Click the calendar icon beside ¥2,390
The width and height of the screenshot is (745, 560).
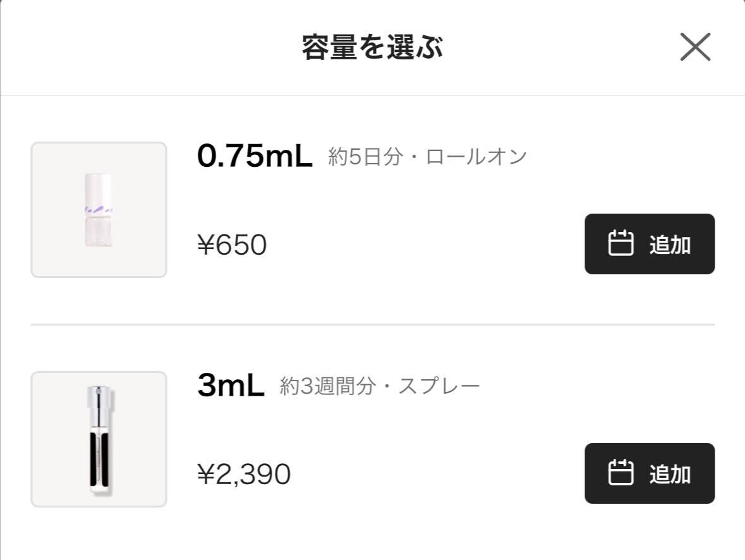621,473
